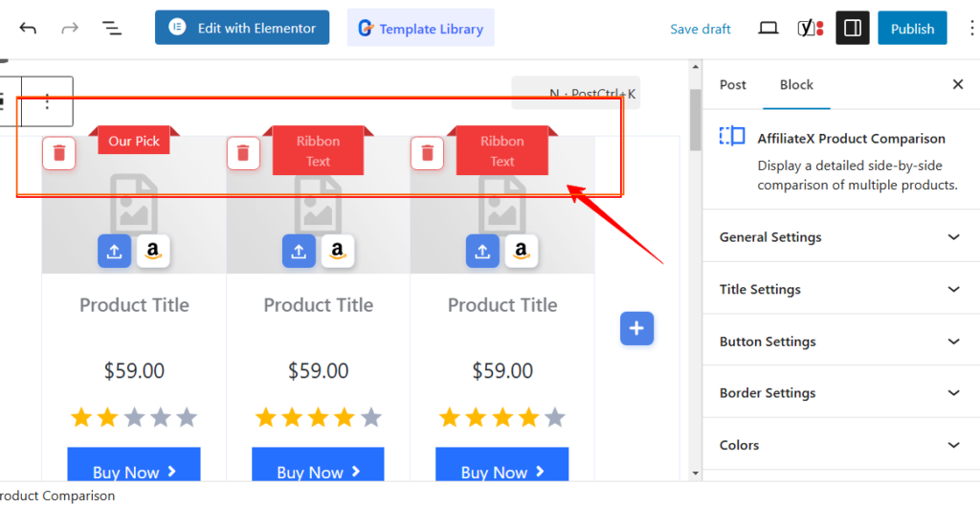This screenshot has height=507, width=980.
Task: Delete the second product column
Action: tap(243, 153)
